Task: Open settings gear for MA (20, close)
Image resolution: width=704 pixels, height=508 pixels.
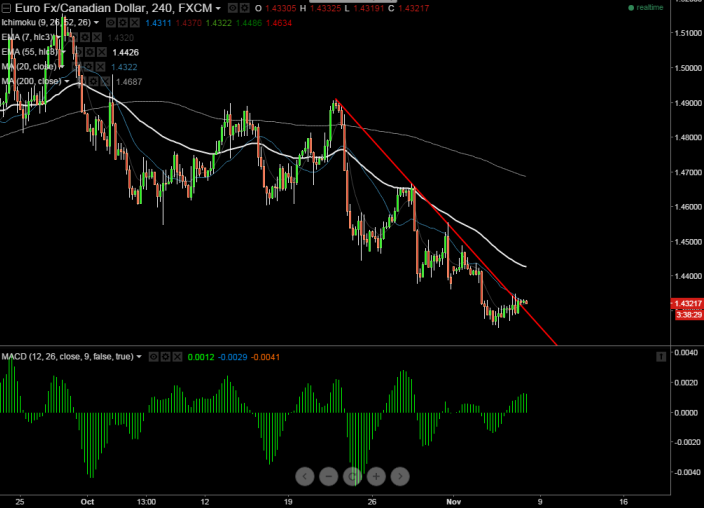Action: click(88, 67)
